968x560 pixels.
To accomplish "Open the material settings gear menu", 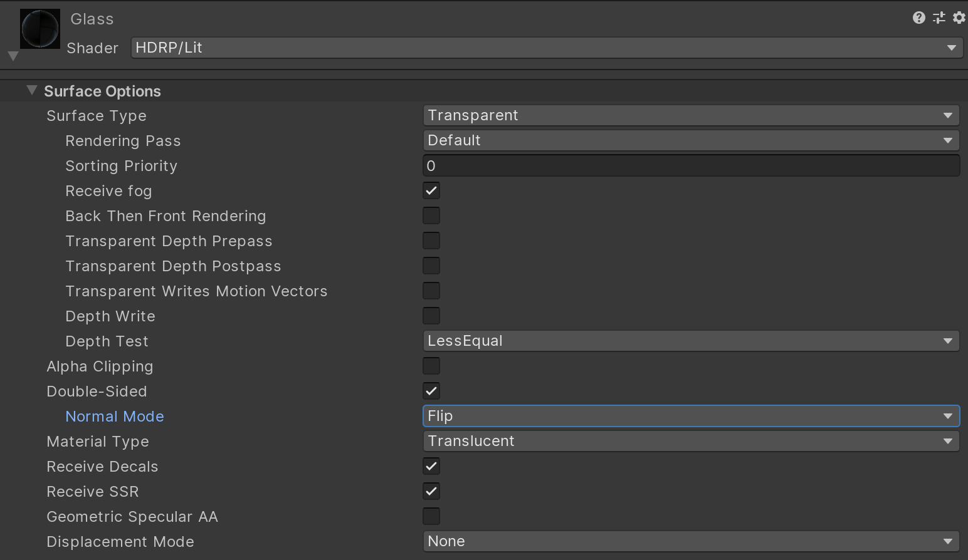I will point(959,18).
